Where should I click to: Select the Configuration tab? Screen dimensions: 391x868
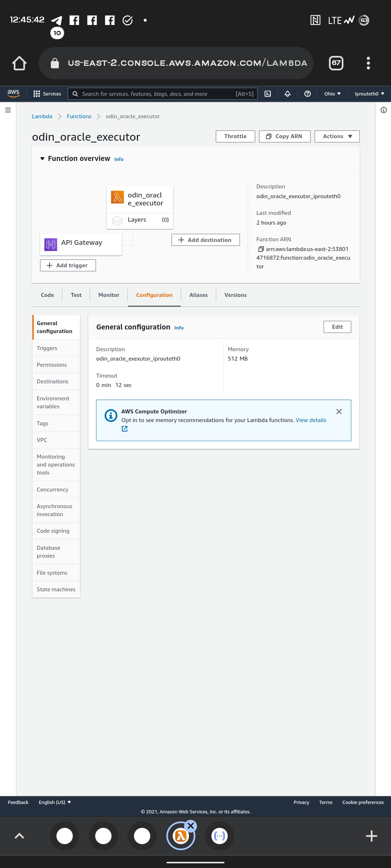click(154, 295)
